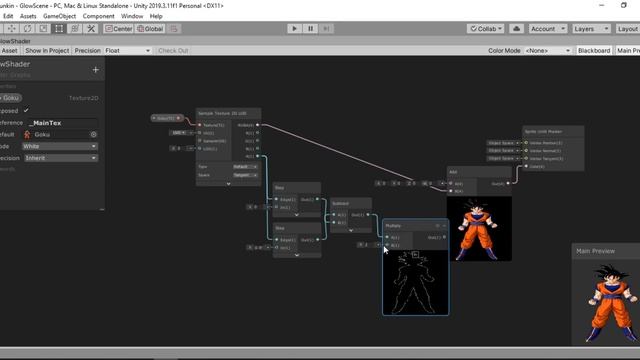The height and width of the screenshot is (360, 640).
Task: Toggle the Main Preview button
Action: (x=628, y=51)
